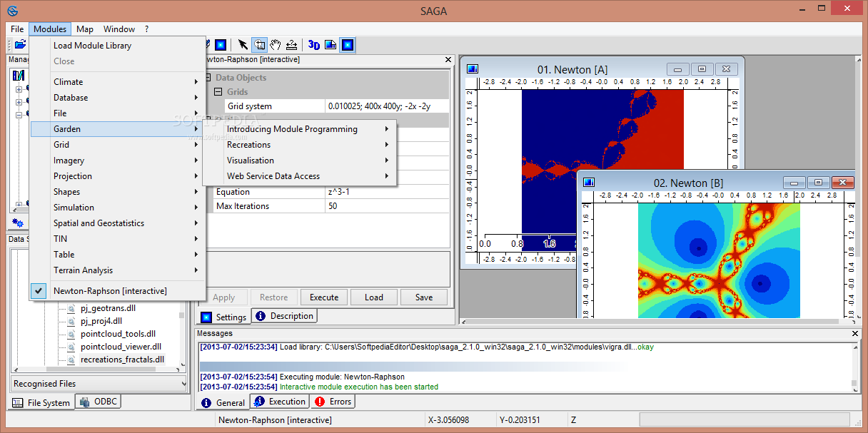868x433 pixels.
Task: Open the ? help menu
Action: 146,29
